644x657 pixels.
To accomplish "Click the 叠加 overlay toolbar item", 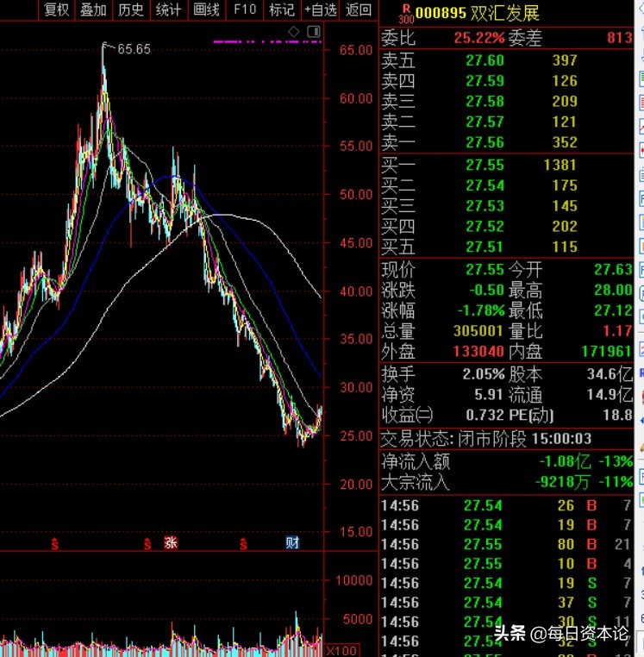I will pyautogui.click(x=93, y=9).
